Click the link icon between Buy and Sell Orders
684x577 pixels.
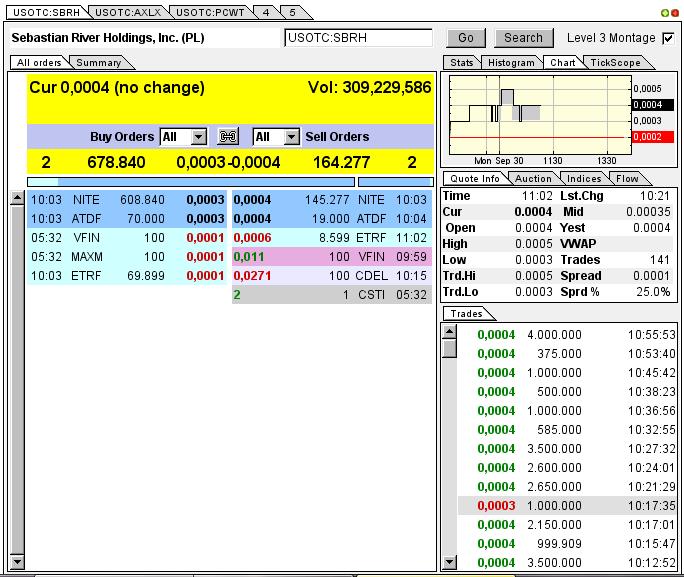(x=228, y=137)
